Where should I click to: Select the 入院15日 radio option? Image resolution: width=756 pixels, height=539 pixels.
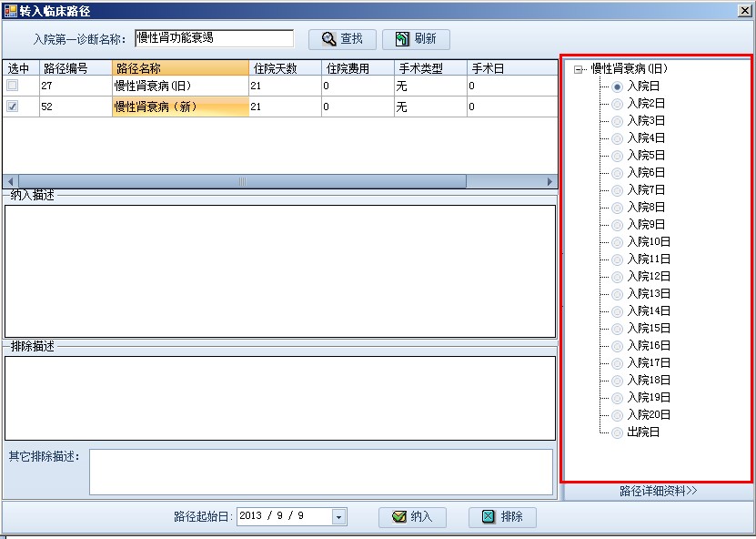click(617, 329)
